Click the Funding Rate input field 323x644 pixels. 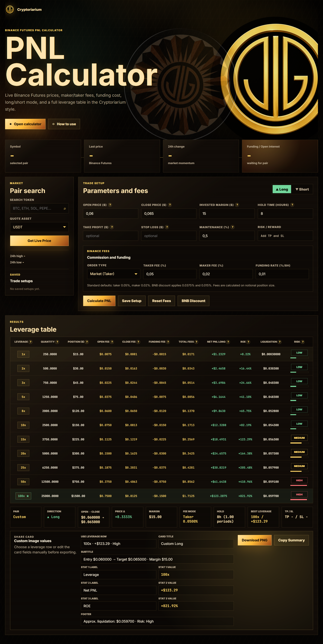(282, 274)
